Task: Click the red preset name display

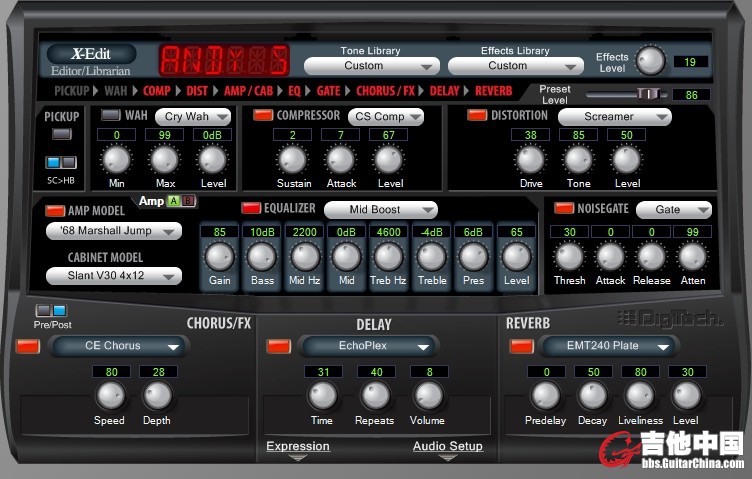Action: 224,60
